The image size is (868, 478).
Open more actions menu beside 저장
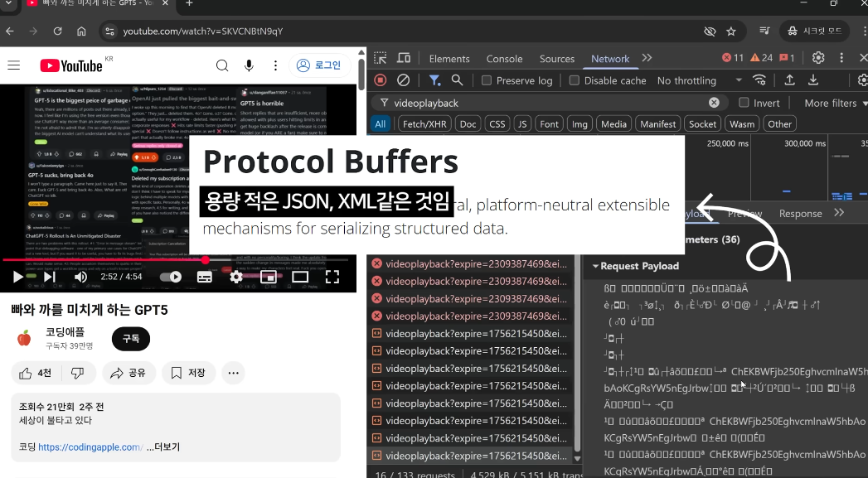tap(233, 374)
